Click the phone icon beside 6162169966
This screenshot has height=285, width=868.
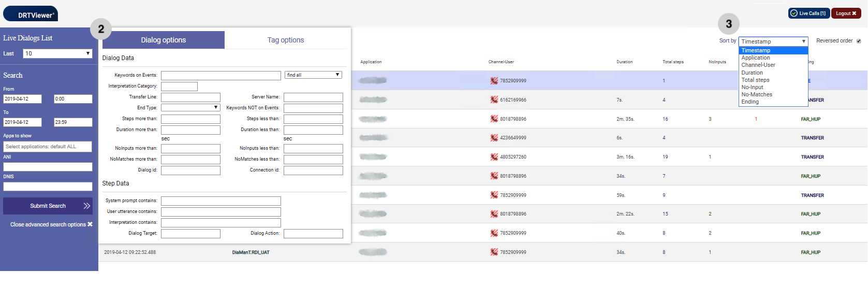coord(494,99)
